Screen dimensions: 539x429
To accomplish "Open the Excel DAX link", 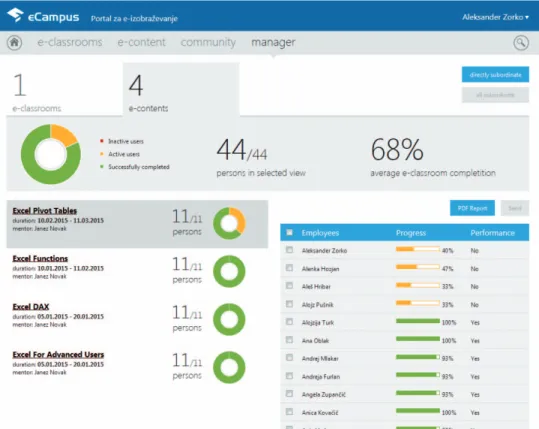I will coord(31,307).
